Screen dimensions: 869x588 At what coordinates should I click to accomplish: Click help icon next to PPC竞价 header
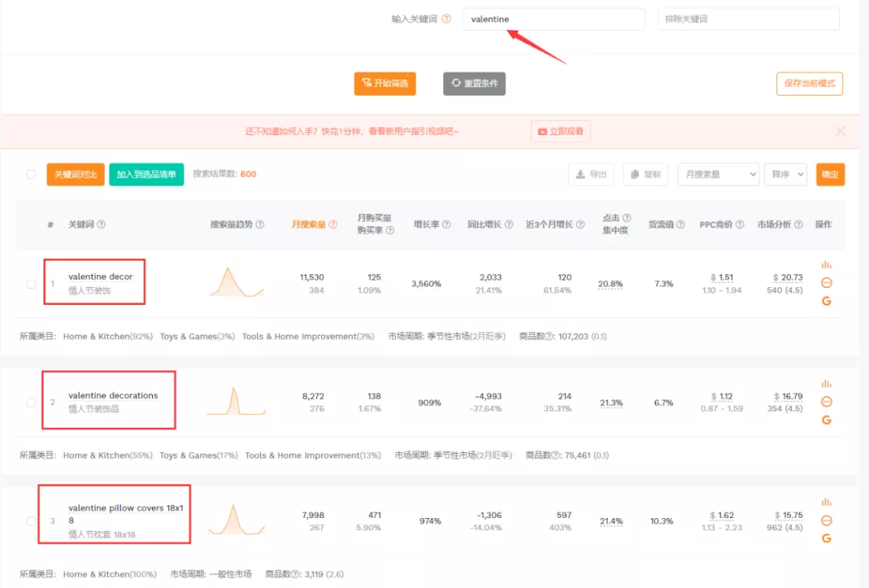click(740, 224)
